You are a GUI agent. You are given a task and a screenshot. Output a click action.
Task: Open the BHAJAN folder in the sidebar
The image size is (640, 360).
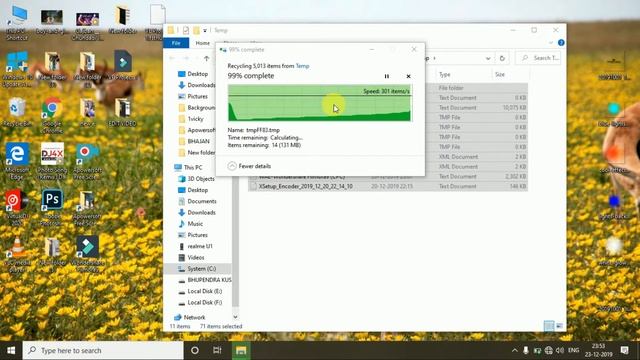(x=198, y=141)
